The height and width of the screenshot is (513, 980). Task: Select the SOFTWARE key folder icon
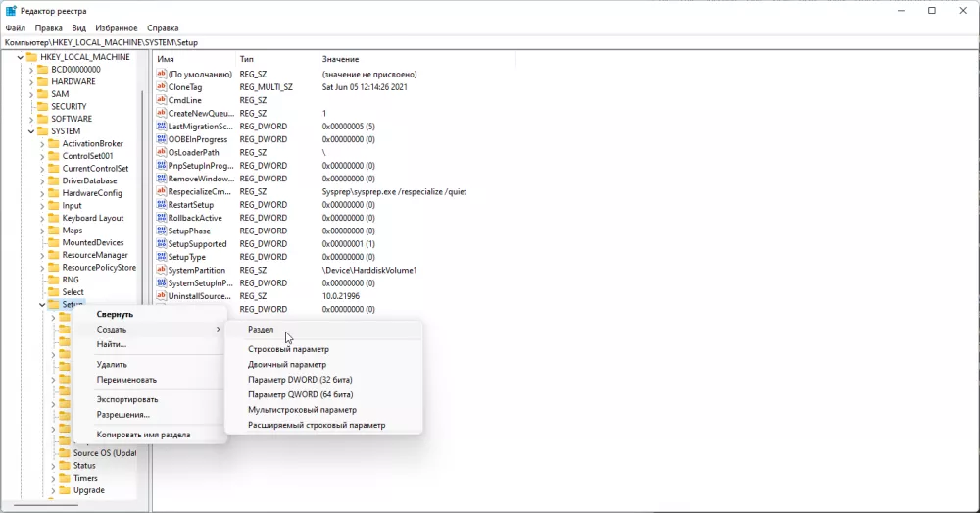[x=43, y=119]
